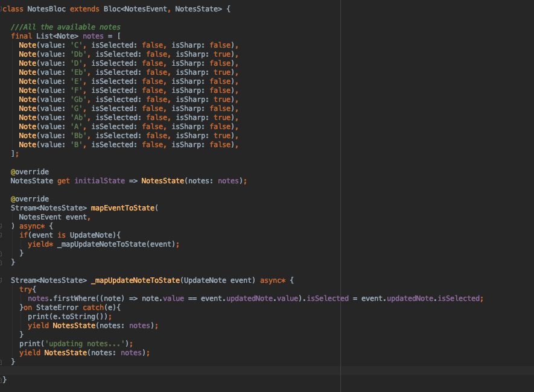
Task: Click 'async*' after the mapEventToState parameters
Action: [x=31, y=226]
